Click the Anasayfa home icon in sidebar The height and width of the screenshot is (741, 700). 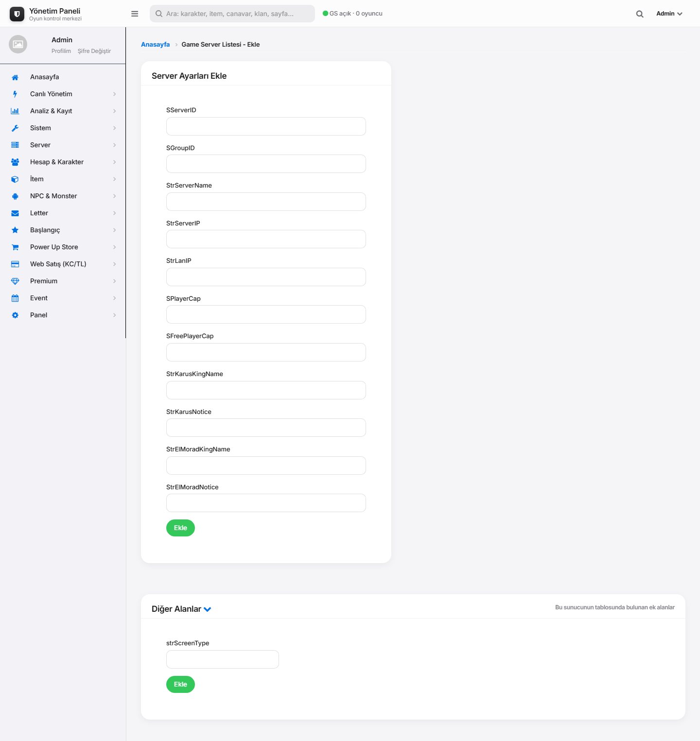tap(15, 77)
